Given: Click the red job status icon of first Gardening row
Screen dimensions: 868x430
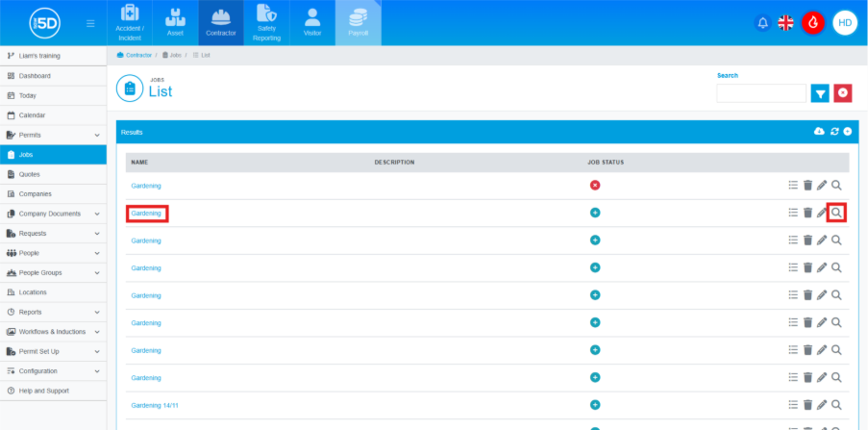Looking at the screenshot, I should point(594,185).
